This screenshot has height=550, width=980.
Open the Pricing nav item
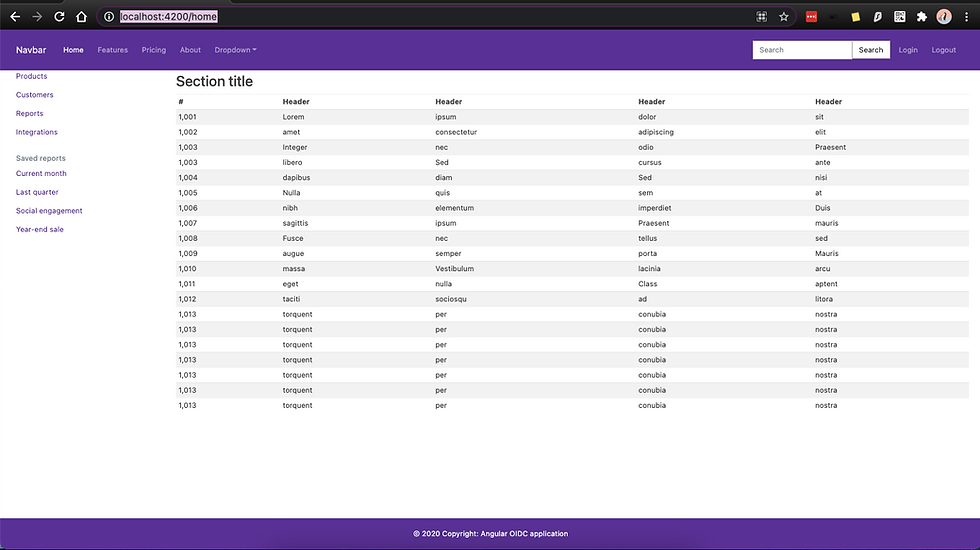click(x=154, y=50)
